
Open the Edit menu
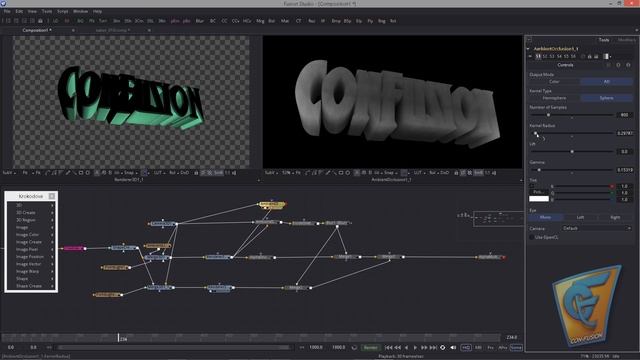click(19, 11)
